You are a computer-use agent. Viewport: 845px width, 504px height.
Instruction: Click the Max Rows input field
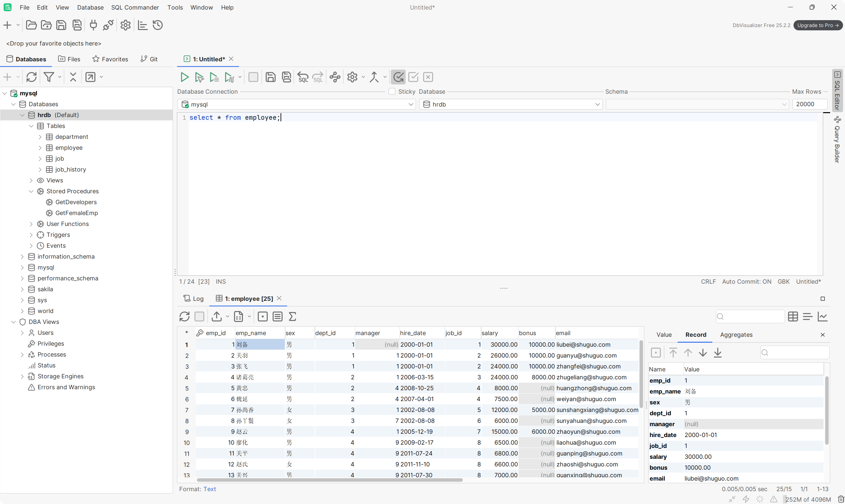pyautogui.click(x=810, y=104)
